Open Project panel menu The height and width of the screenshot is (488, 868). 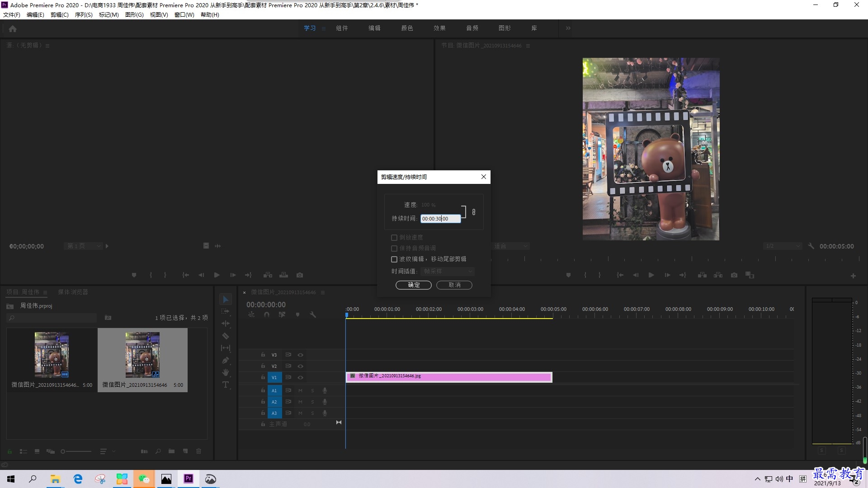[x=45, y=292]
